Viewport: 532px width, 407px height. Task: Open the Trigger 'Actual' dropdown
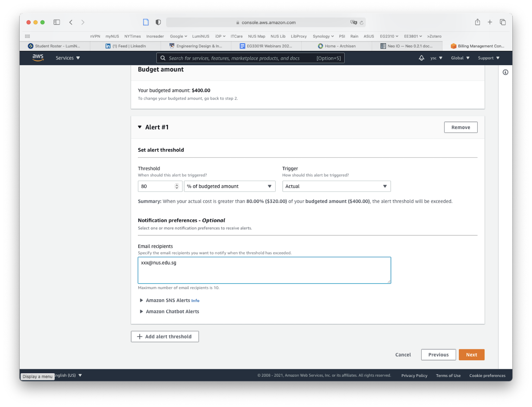[336, 186]
